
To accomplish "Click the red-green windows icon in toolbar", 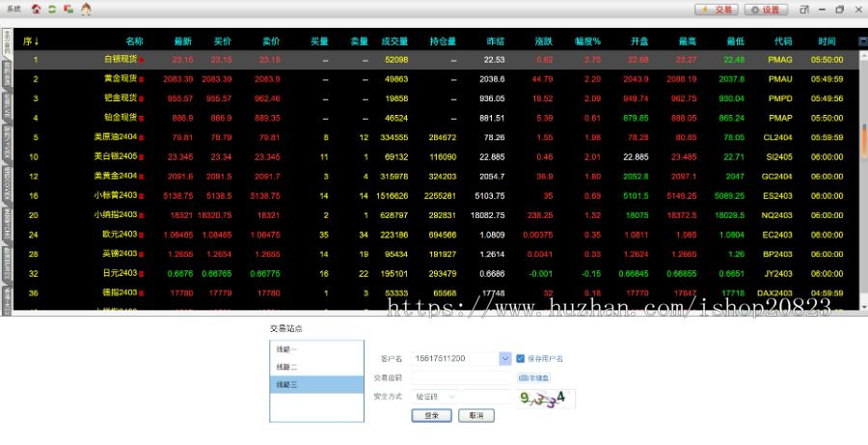I will pos(68,9).
